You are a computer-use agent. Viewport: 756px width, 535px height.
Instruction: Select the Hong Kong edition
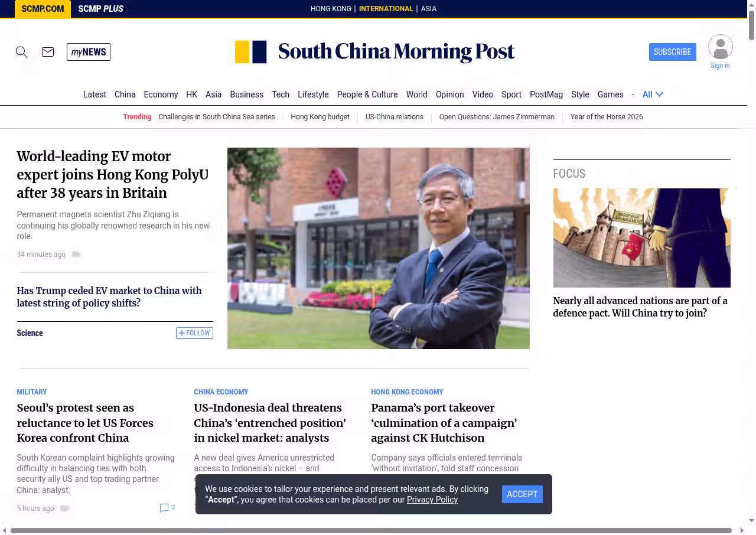tap(331, 9)
